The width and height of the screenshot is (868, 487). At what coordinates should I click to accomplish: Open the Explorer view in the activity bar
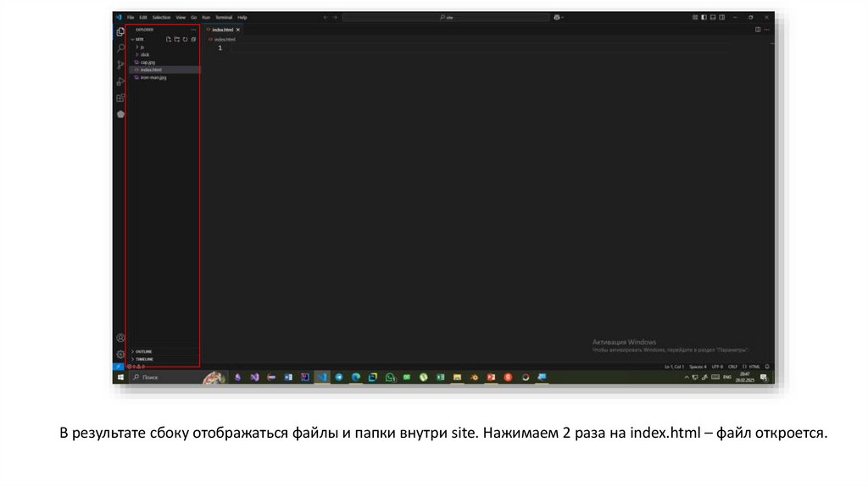[x=120, y=31]
